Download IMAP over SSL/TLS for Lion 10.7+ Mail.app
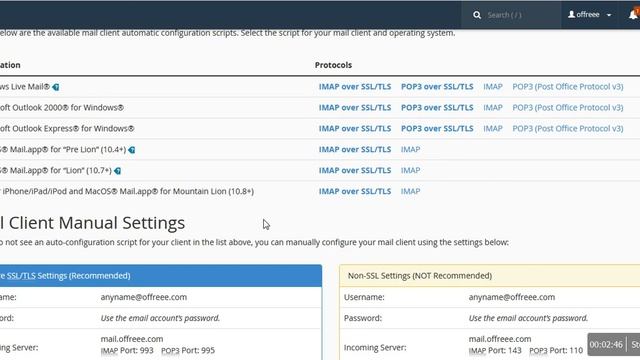640x360 pixels. click(355, 170)
